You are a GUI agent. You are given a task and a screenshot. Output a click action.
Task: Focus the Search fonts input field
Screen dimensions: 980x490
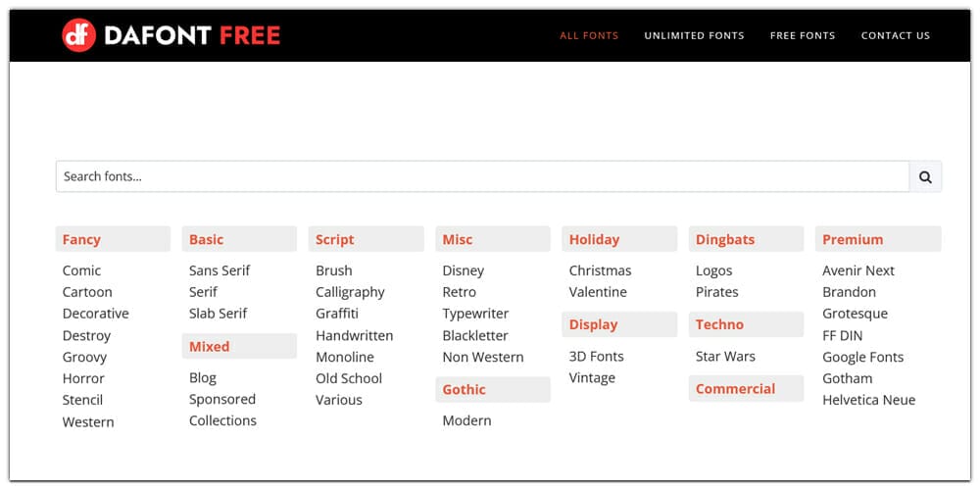(482, 176)
